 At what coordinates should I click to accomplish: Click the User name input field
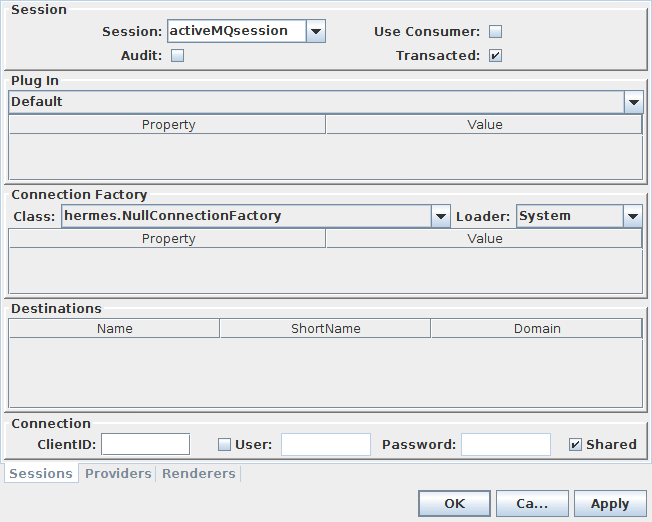(x=325, y=445)
